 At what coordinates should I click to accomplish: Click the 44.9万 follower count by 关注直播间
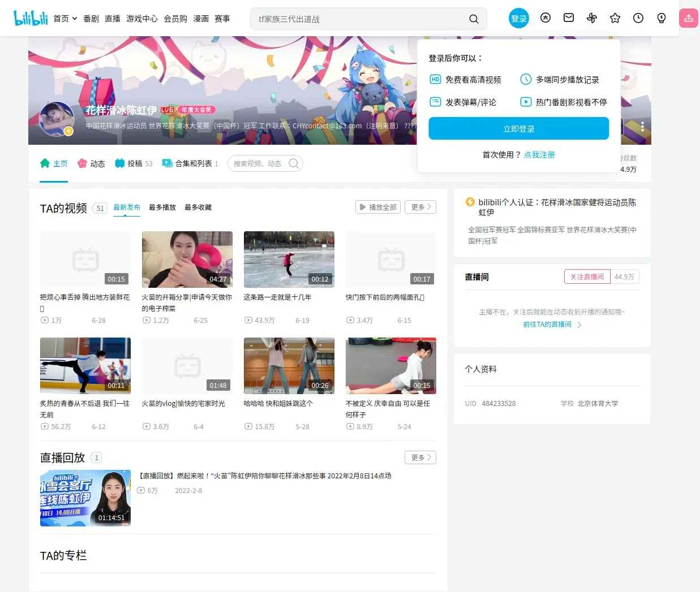point(625,276)
